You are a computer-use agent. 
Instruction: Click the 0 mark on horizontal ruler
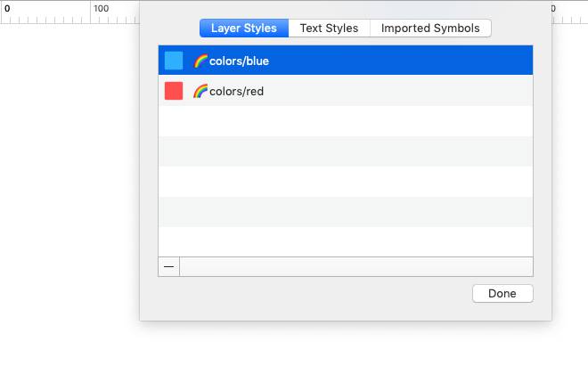(8, 9)
